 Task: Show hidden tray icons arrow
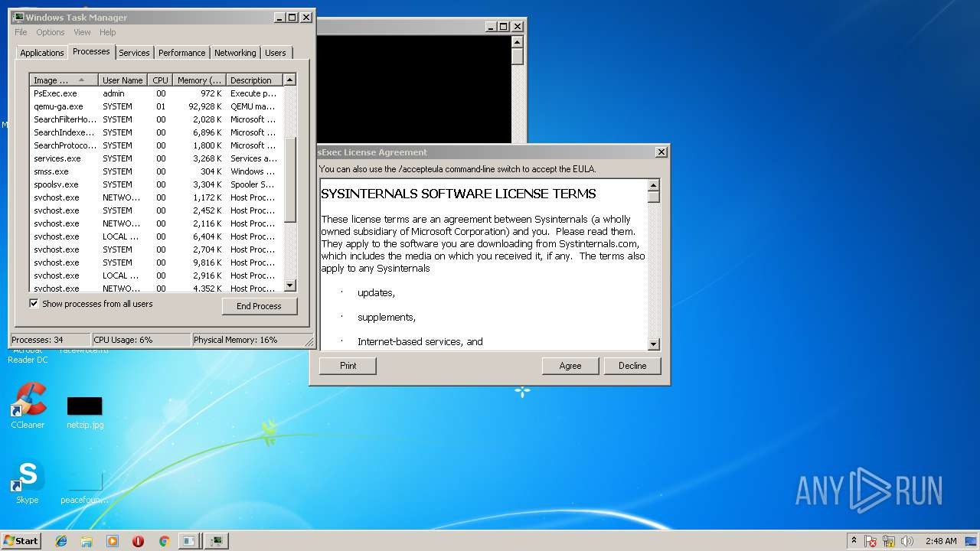click(x=854, y=540)
